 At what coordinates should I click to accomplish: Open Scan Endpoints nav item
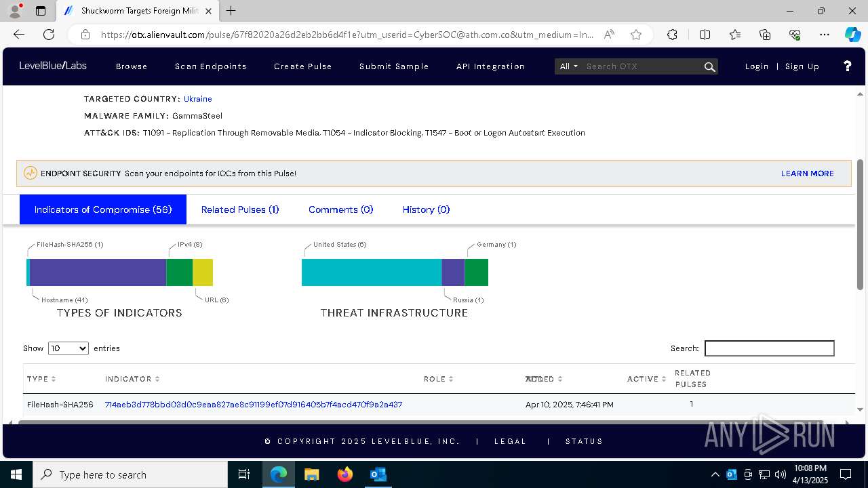pos(211,66)
